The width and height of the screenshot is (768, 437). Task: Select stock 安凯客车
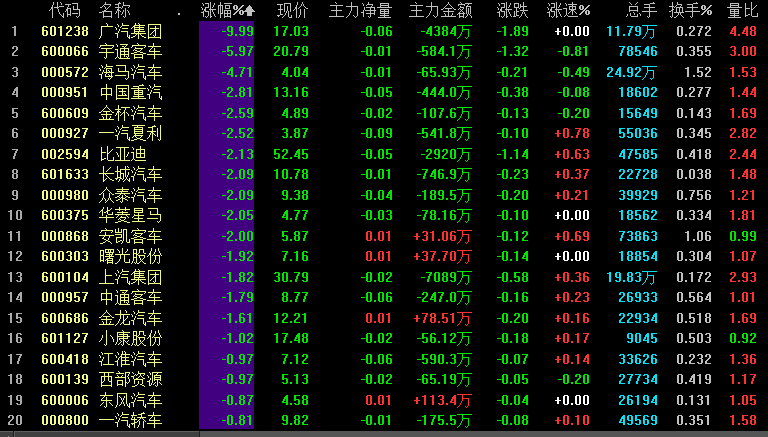point(130,237)
